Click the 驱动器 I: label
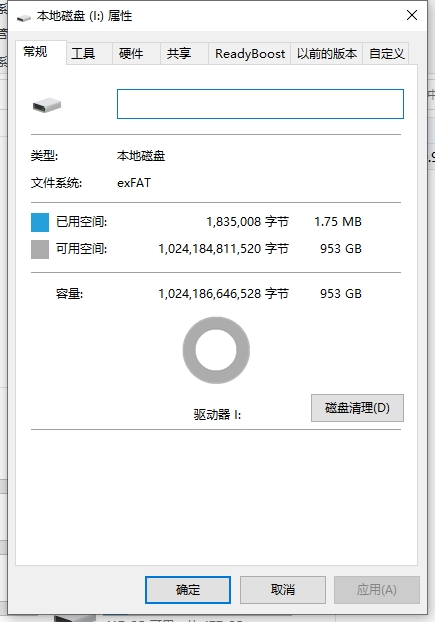This screenshot has height=622, width=435. (x=217, y=415)
